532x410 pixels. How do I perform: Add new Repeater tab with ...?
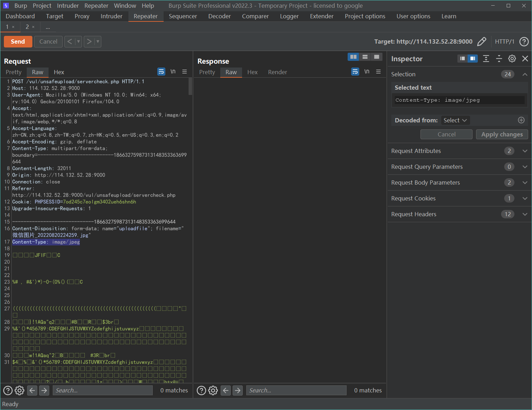(48, 27)
